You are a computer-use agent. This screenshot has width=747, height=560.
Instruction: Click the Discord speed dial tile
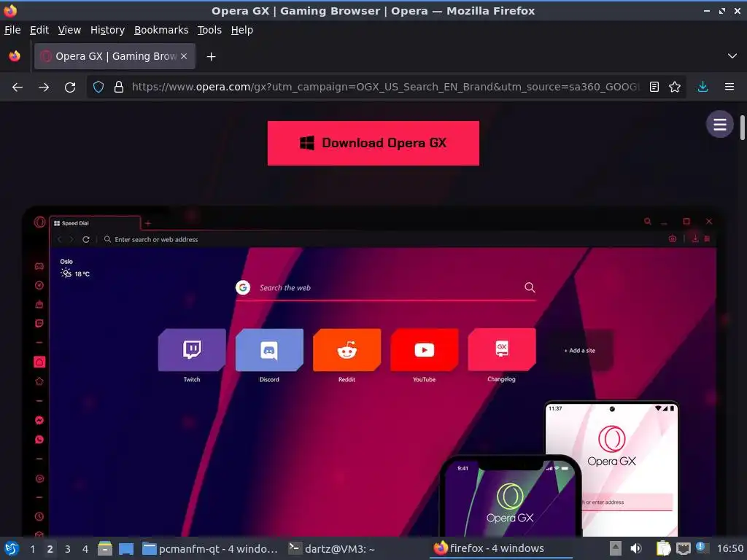[x=269, y=350]
